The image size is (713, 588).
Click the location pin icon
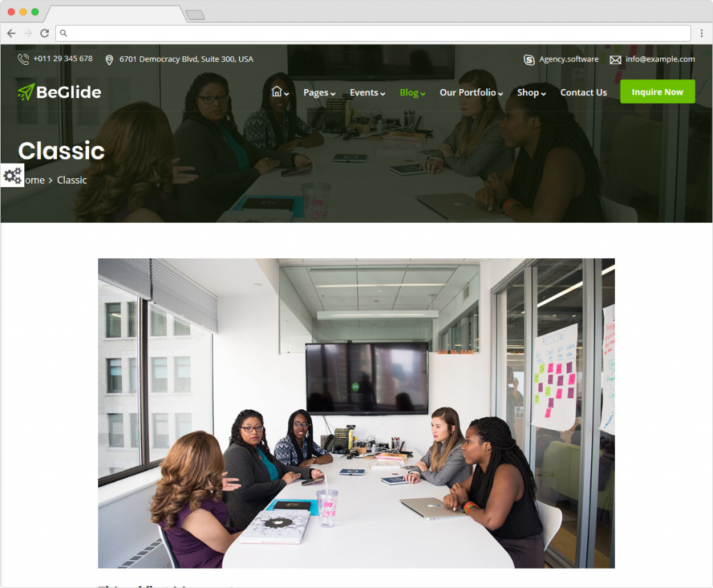click(x=109, y=60)
